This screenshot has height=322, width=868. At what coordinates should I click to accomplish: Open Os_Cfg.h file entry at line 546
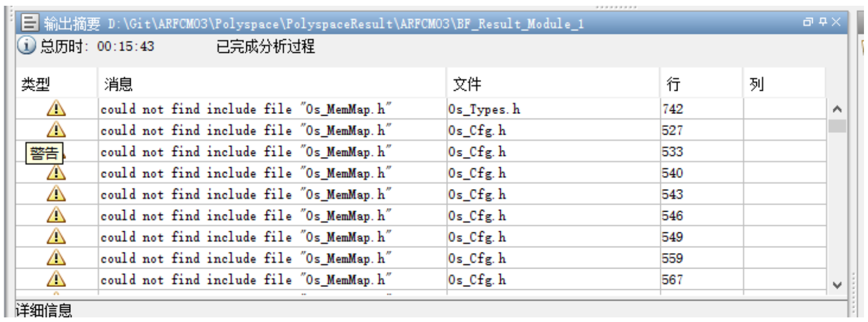(x=477, y=216)
